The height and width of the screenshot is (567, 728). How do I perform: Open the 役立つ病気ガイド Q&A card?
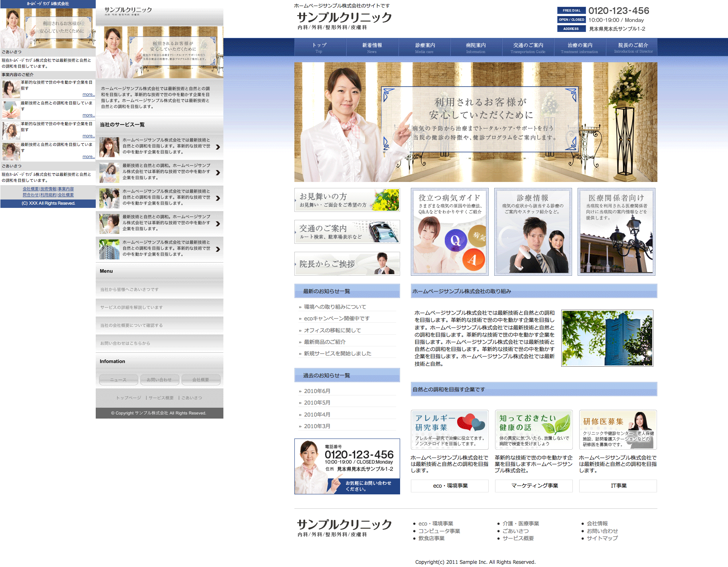tap(450, 232)
